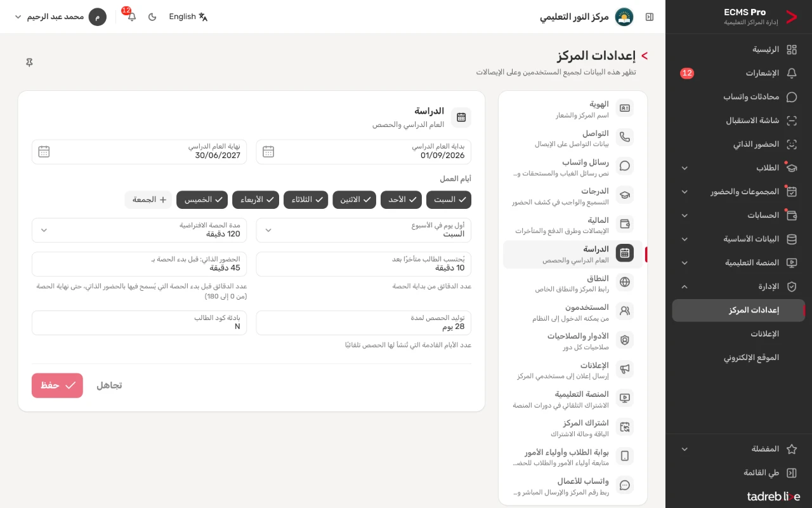Screen dimensions: 812x508
Task: Deselect الاثنين working day chip
Action: pyautogui.click(x=354, y=200)
